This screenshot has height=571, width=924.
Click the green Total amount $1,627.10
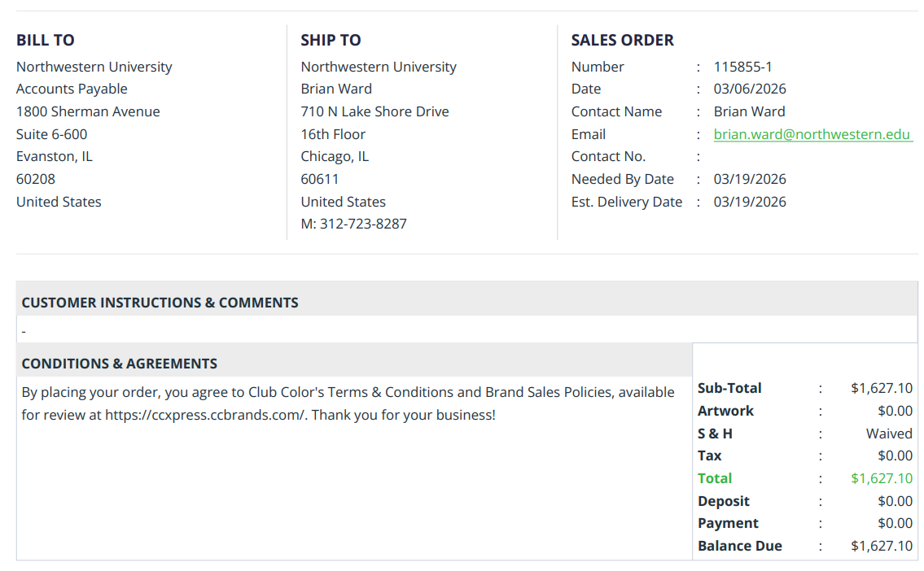coord(882,478)
